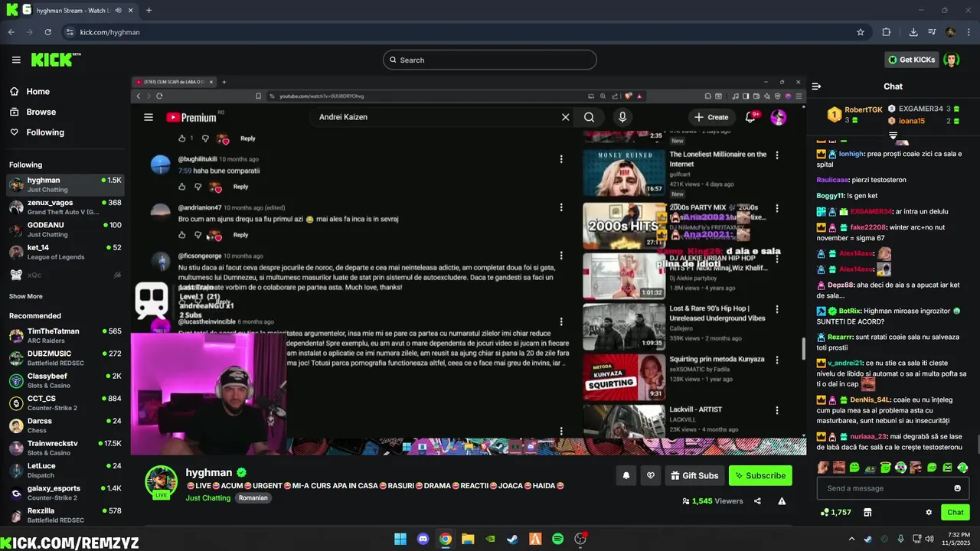This screenshot has width=980, height=551.
Task: Open the Just Chatting category link
Action: (207, 498)
